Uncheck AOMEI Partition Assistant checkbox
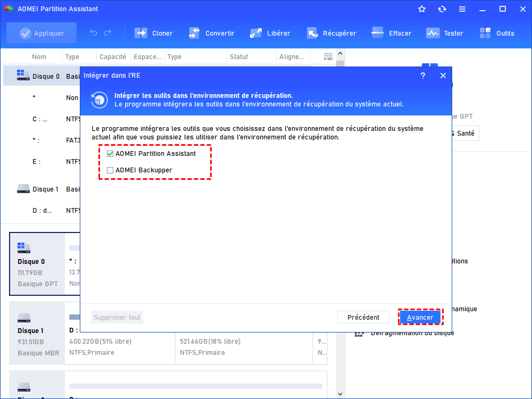The image size is (532, 399). [110, 154]
